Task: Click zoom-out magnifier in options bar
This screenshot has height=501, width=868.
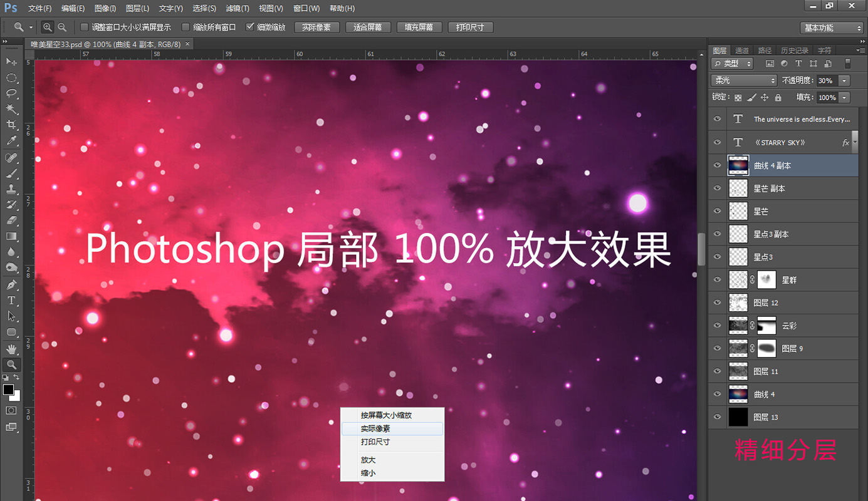Action: (62, 27)
